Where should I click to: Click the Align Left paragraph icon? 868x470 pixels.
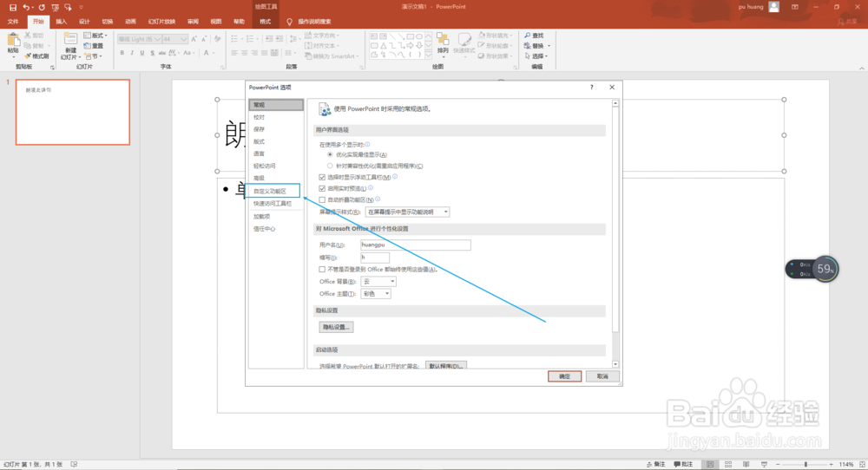point(234,53)
